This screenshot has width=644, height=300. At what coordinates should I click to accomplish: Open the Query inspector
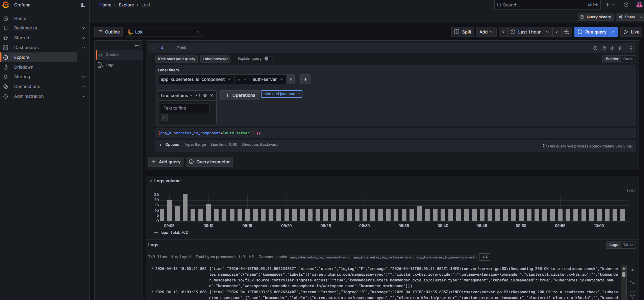[x=209, y=162]
